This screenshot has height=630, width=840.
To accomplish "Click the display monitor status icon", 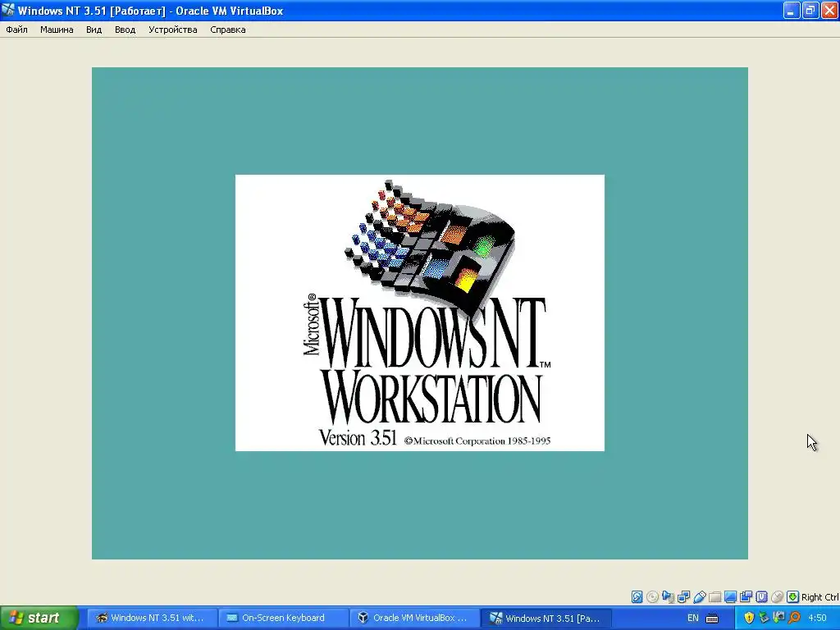I will coord(730,597).
